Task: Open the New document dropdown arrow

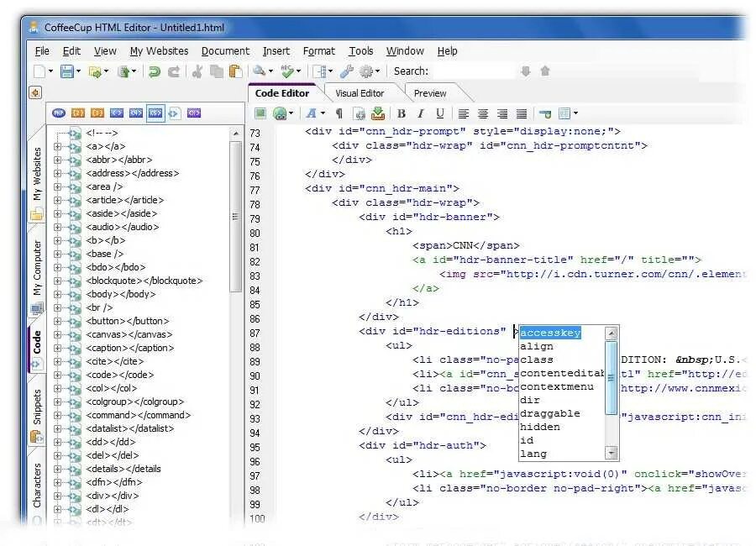Action: tap(50, 71)
